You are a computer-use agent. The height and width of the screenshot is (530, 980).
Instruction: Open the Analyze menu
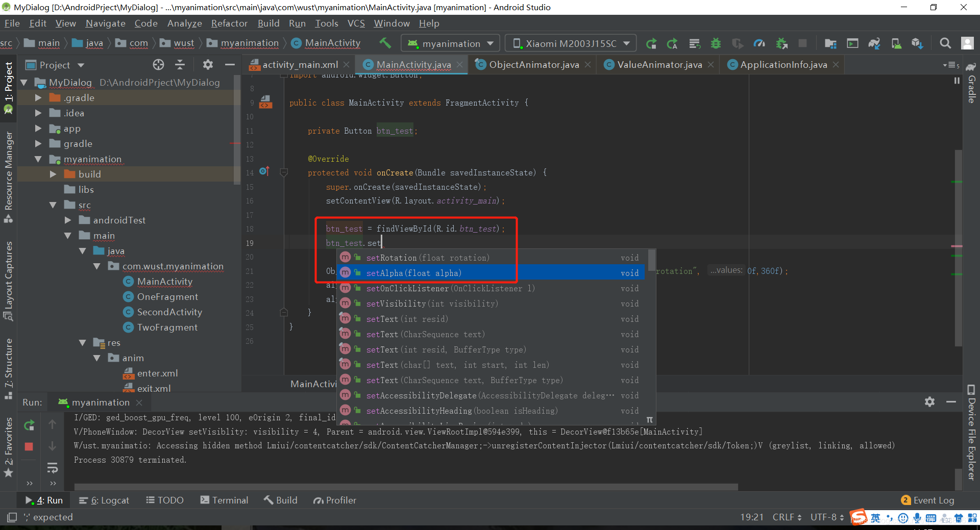coord(184,23)
